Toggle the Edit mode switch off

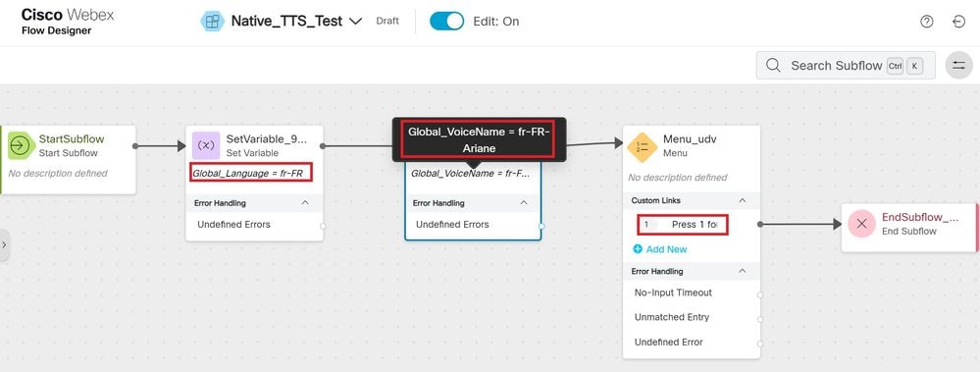[446, 22]
